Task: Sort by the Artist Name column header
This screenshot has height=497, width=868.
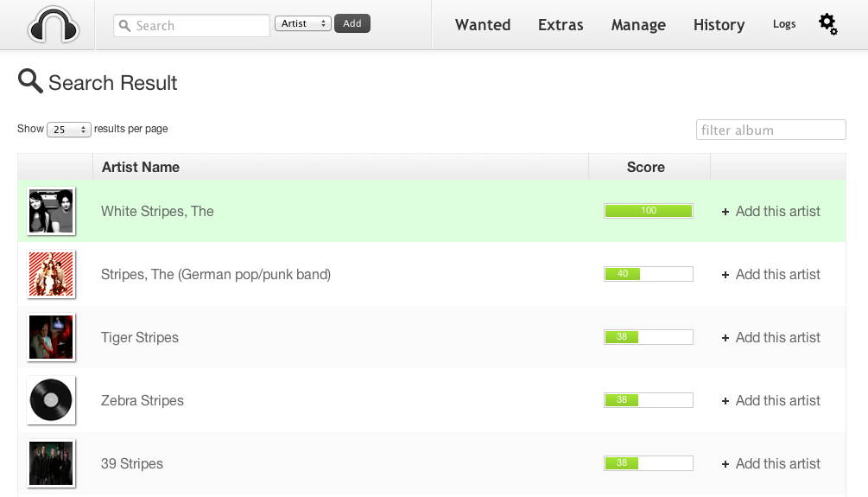Action: click(x=340, y=167)
